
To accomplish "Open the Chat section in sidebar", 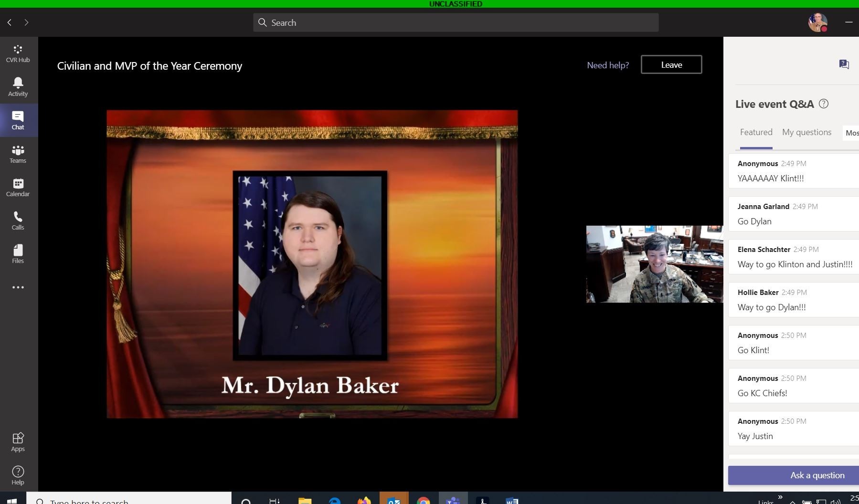I will 18,120.
